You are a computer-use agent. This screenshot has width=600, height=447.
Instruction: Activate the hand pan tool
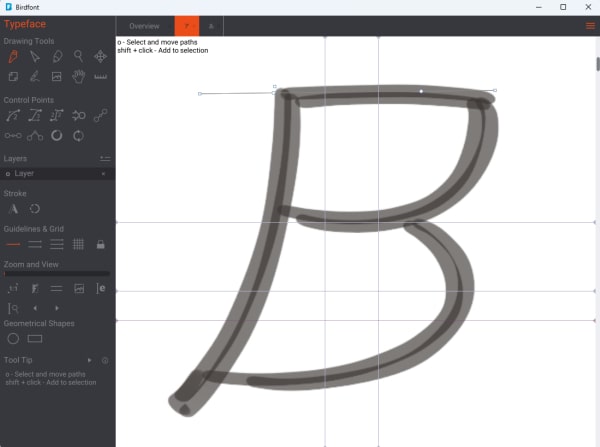(x=79, y=76)
